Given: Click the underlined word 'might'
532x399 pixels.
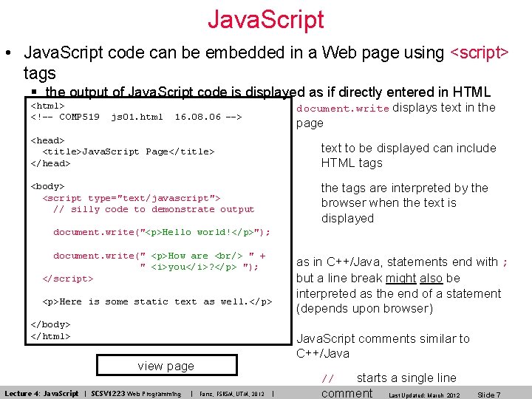Looking at the screenshot, I should coord(401,279).
